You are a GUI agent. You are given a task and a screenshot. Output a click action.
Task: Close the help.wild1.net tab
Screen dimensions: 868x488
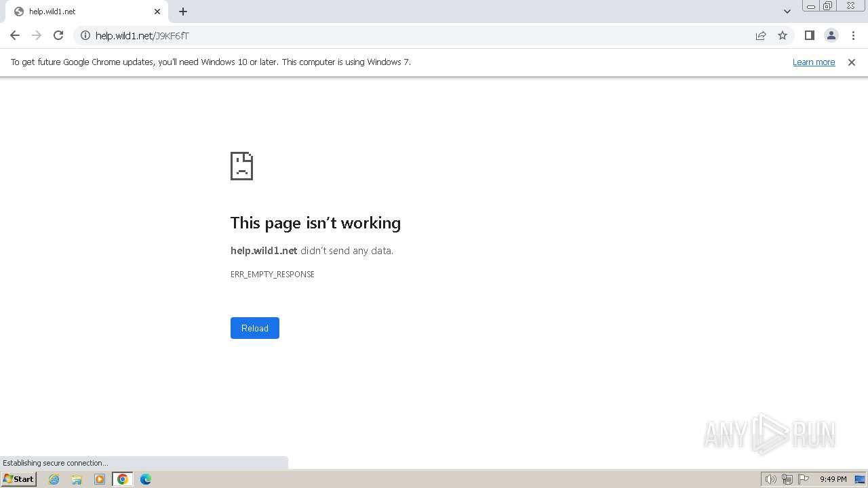point(157,12)
